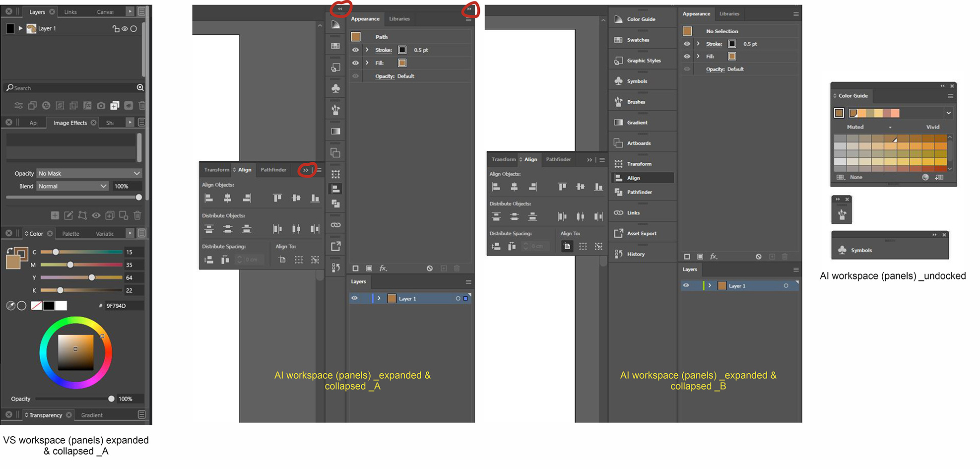Switch to the Image Effects tab
Image resolution: width=980 pixels, height=469 pixels.
coord(70,123)
